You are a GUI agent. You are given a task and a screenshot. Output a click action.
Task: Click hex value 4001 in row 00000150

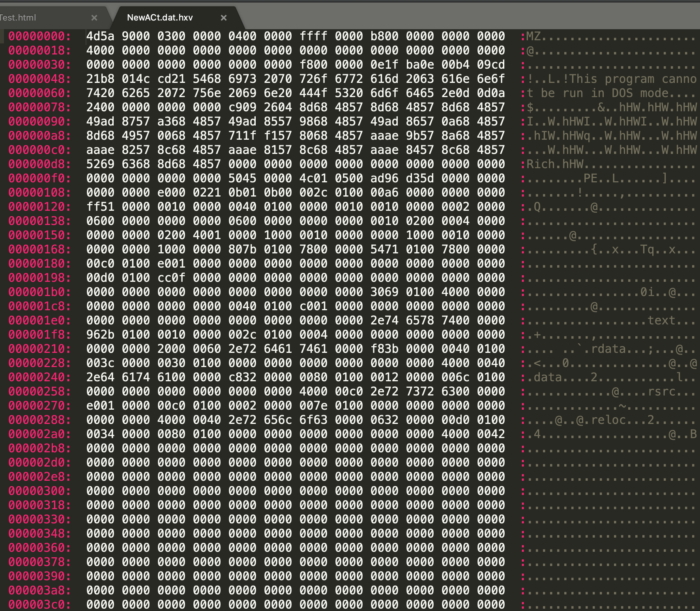pyautogui.click(x=207, y=235)
